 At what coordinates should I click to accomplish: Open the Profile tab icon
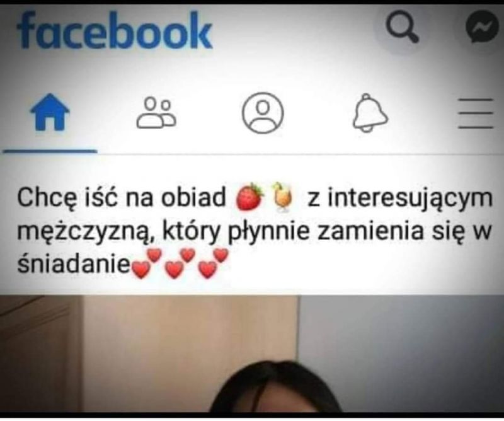coord(263,113)
